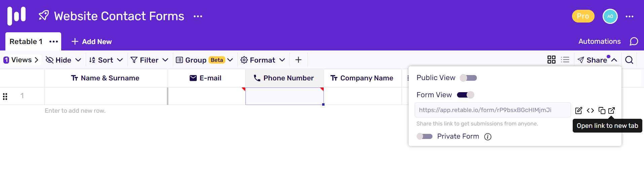This screenshot has width=644, height=181.
Task: Copy the form link
Action: point(602,110)
